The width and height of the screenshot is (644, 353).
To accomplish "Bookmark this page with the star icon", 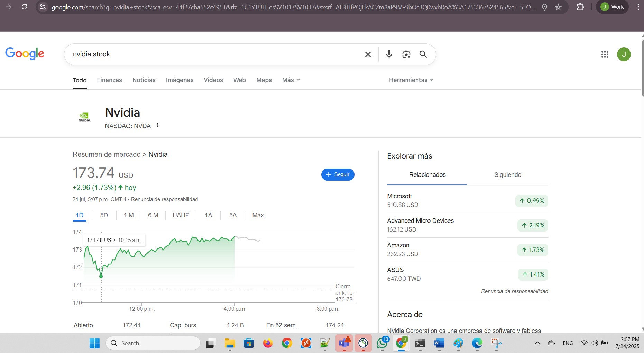I will point(558,7).
